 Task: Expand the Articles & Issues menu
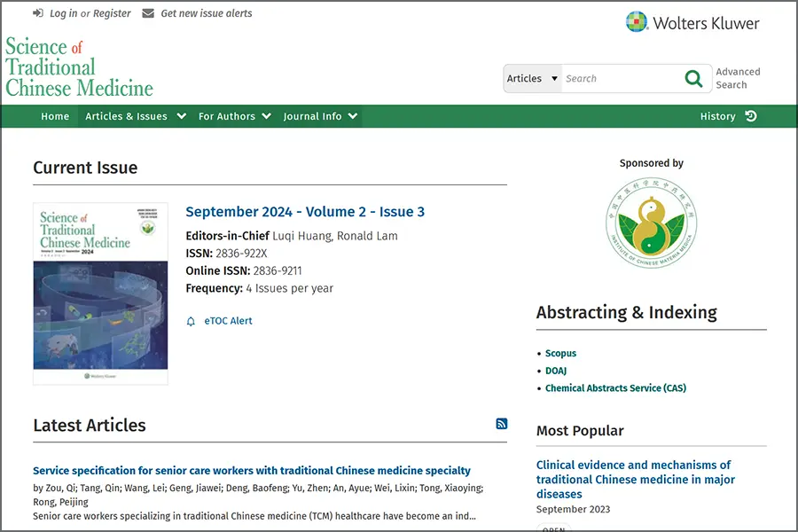pyautogui.click(x=135, y=116)
